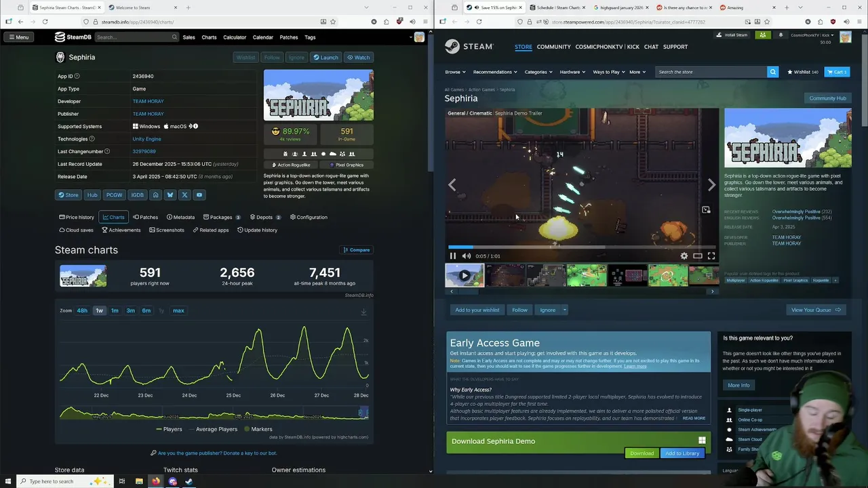Screen dimensions: 868x488
Task: Switch to the Metadata tab
Action: point(180,218)
